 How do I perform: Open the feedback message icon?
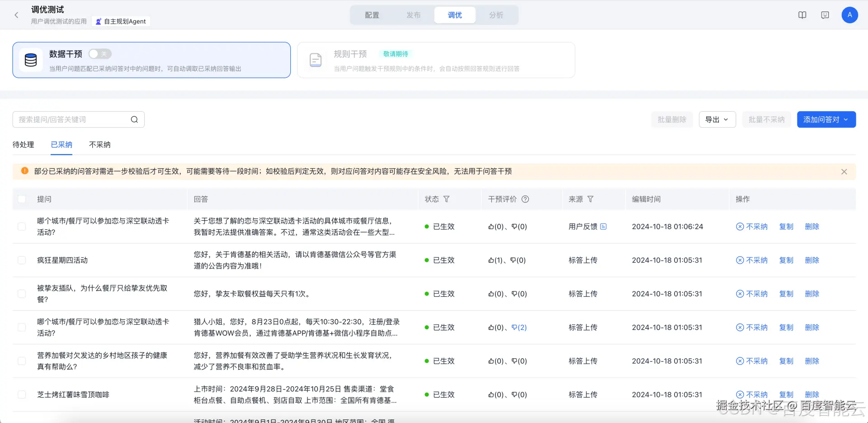(825, 15)
